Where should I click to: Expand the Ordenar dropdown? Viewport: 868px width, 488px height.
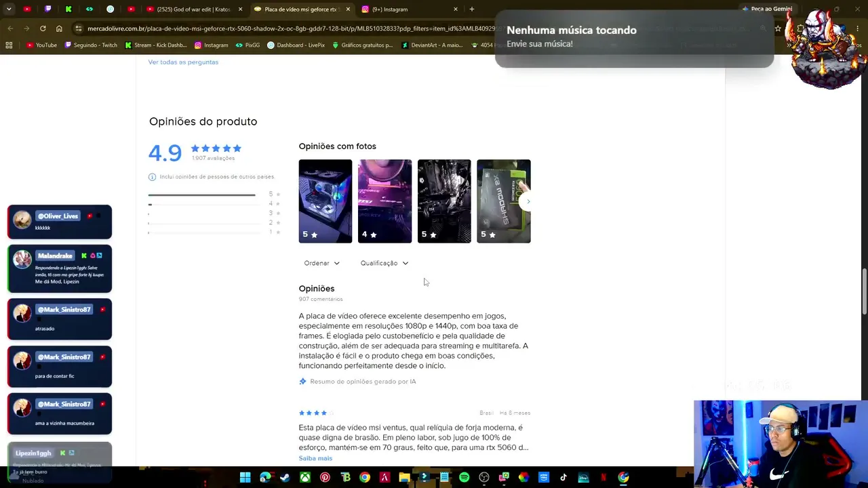coord(322,263)
